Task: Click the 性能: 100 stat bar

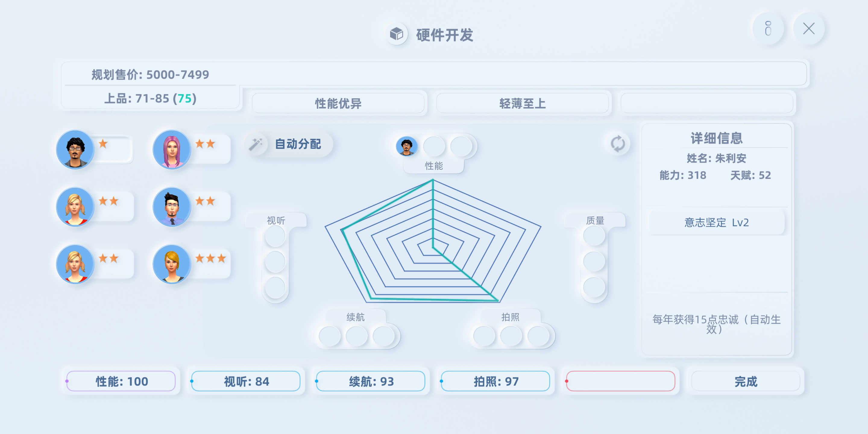Action: point(121,381)
